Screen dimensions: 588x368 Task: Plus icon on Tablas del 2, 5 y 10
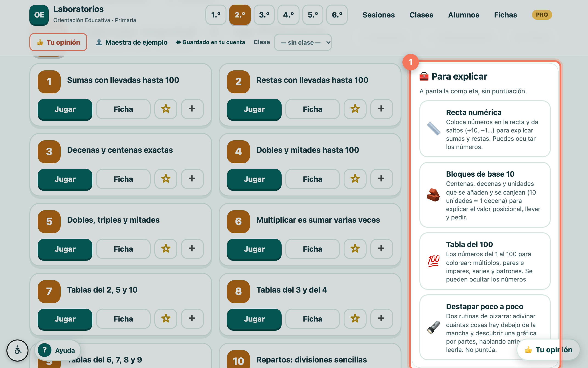click(192, 319)
